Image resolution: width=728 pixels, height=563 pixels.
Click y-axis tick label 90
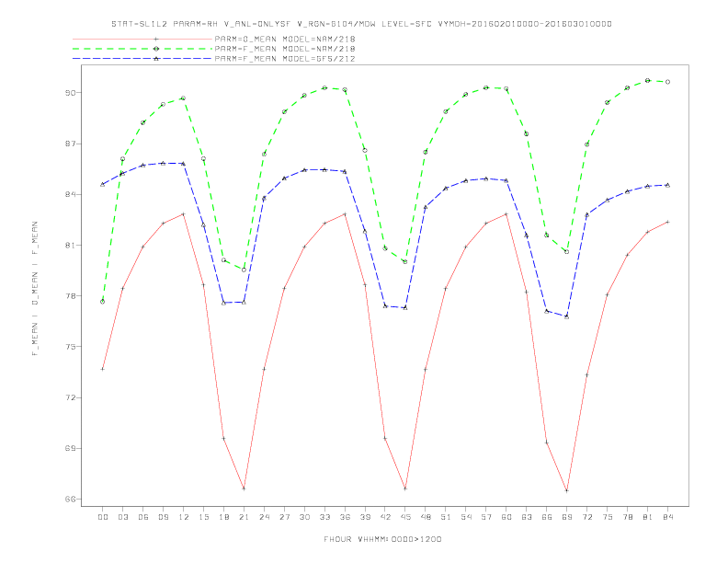[x=70, y=93]
